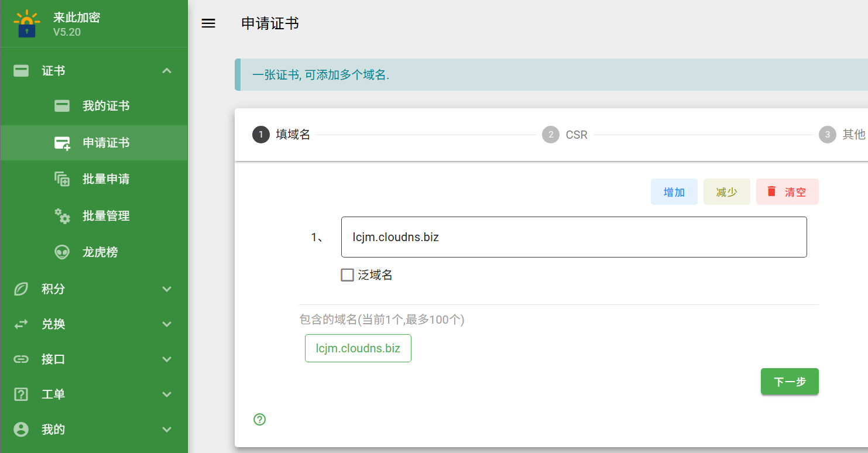Click the 批量申请 stacked-plus icon

(62, 179)
